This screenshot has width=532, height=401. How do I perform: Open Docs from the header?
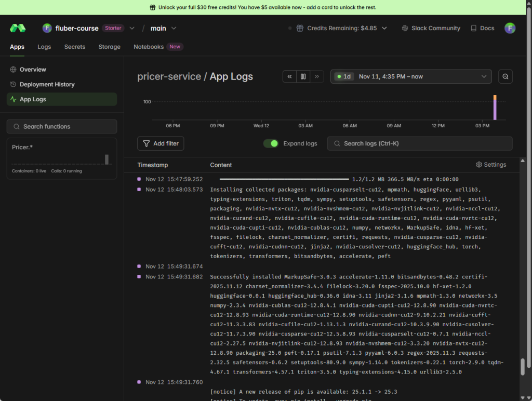coord(482,28)
